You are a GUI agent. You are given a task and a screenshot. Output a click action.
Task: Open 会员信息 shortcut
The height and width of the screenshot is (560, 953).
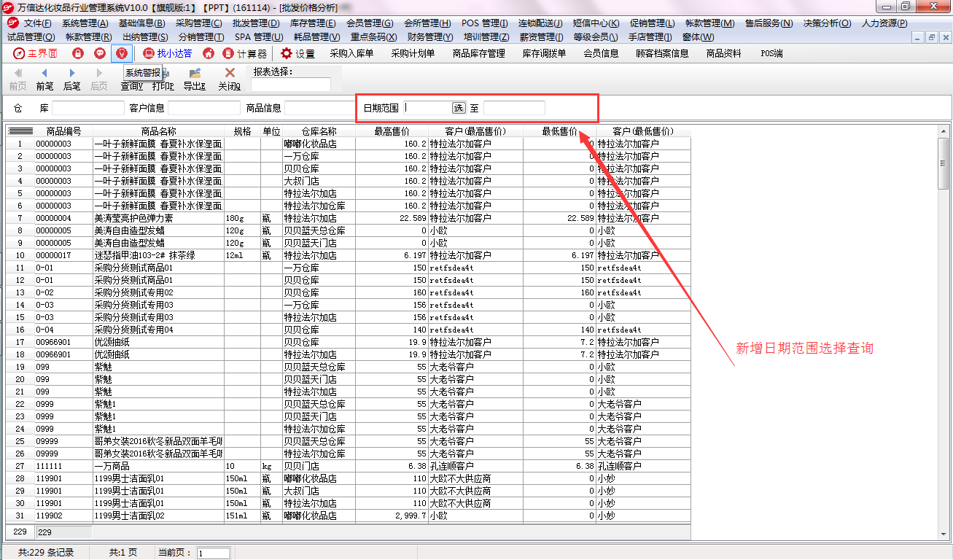[601, 53]
